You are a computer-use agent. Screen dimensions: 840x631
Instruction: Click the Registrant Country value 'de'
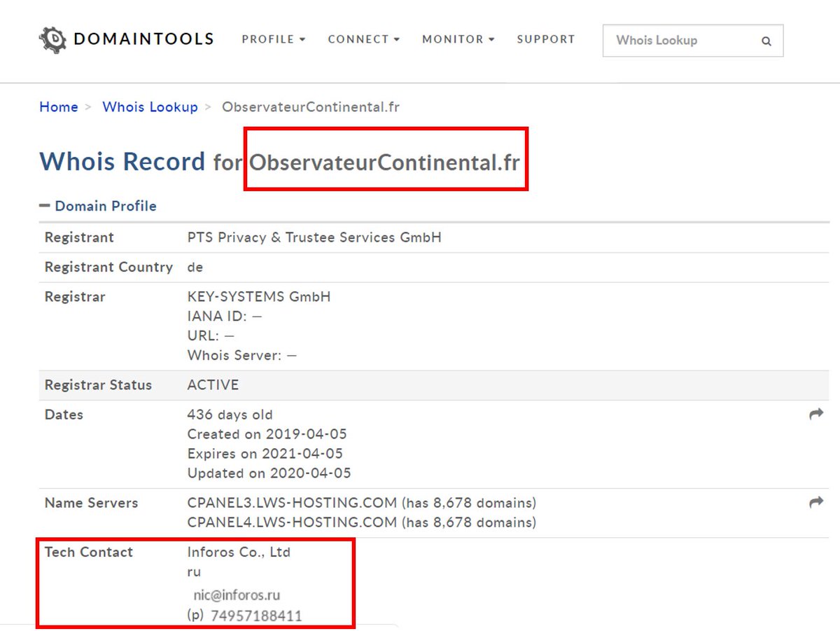click(195, 267)
